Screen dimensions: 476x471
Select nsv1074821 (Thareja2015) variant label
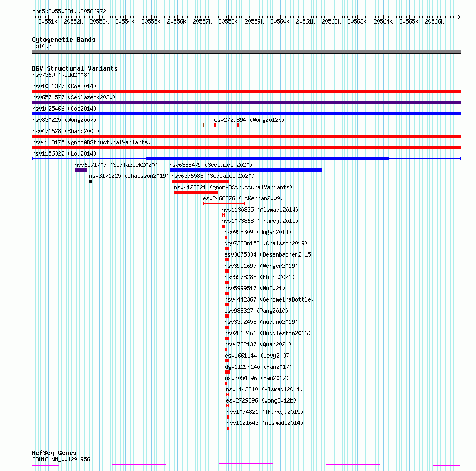pos(265,412)
